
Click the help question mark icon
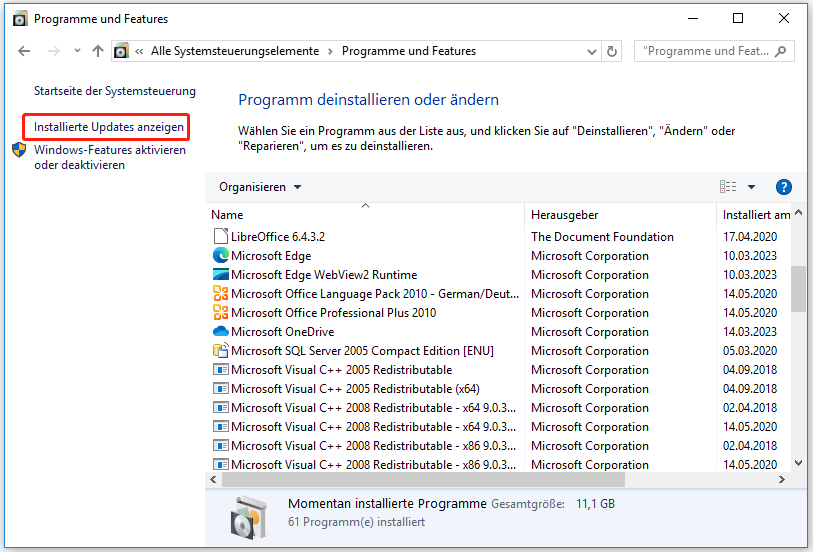(783, 187)
